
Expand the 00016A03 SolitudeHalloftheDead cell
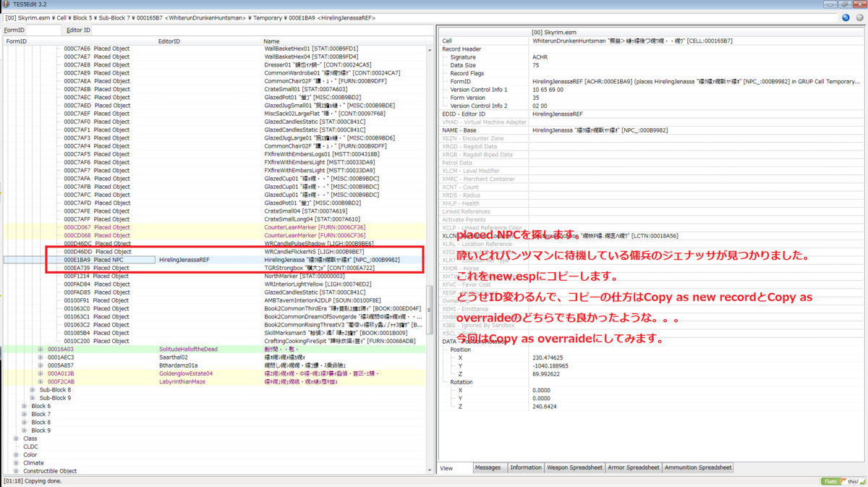click(x=41, y=349)
